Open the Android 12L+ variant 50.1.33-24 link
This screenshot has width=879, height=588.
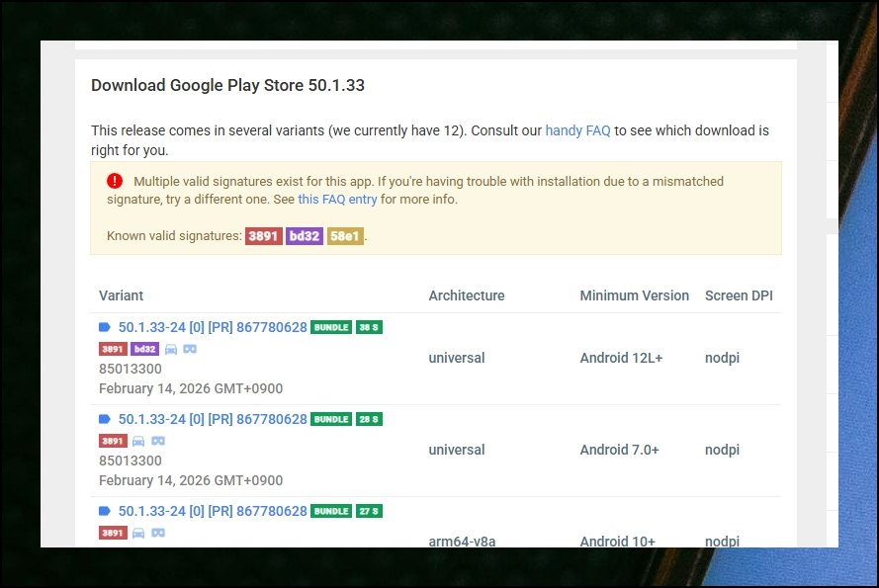(x=213, y=327)
